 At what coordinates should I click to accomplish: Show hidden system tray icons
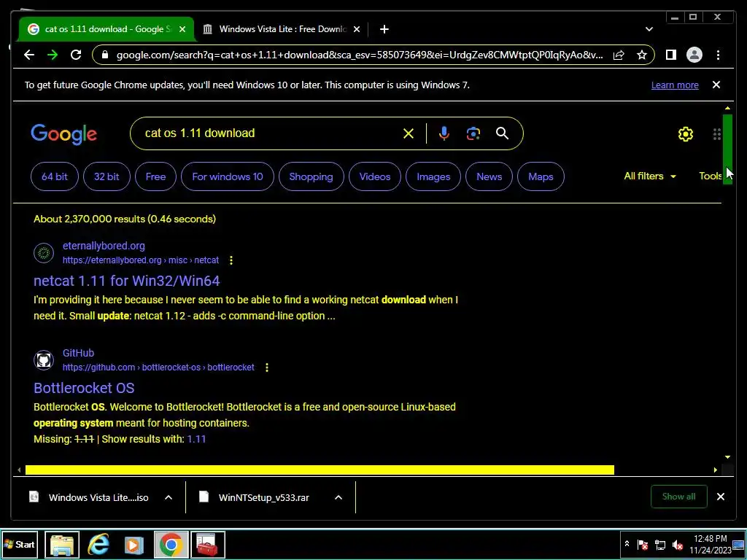627,544
